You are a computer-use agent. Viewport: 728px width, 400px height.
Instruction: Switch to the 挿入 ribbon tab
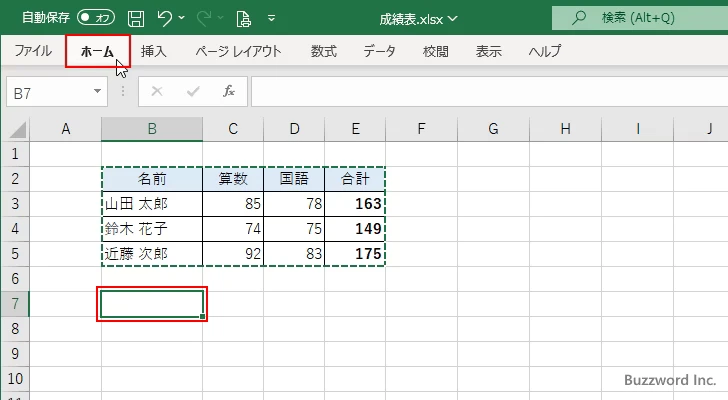[x=154, y=51]
